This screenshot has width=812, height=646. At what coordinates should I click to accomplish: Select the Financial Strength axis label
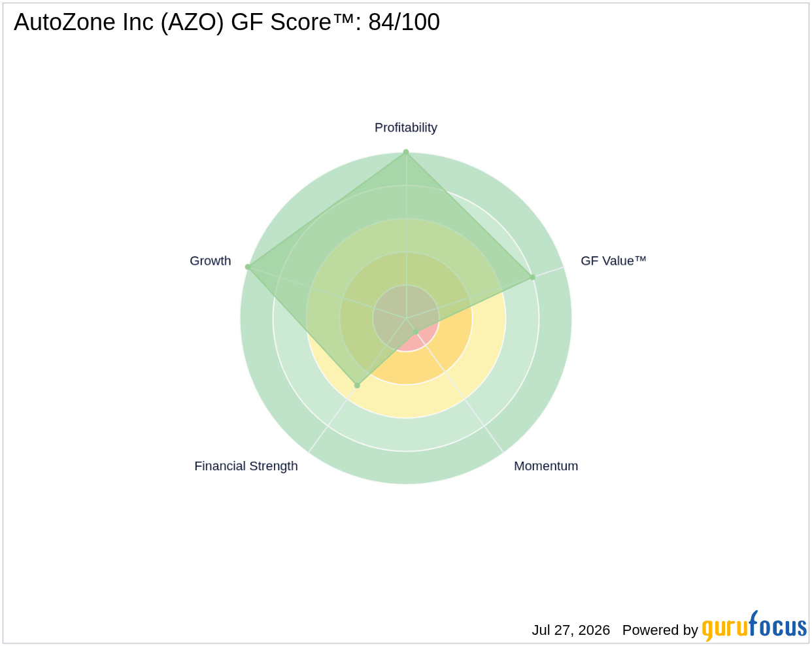246,466
